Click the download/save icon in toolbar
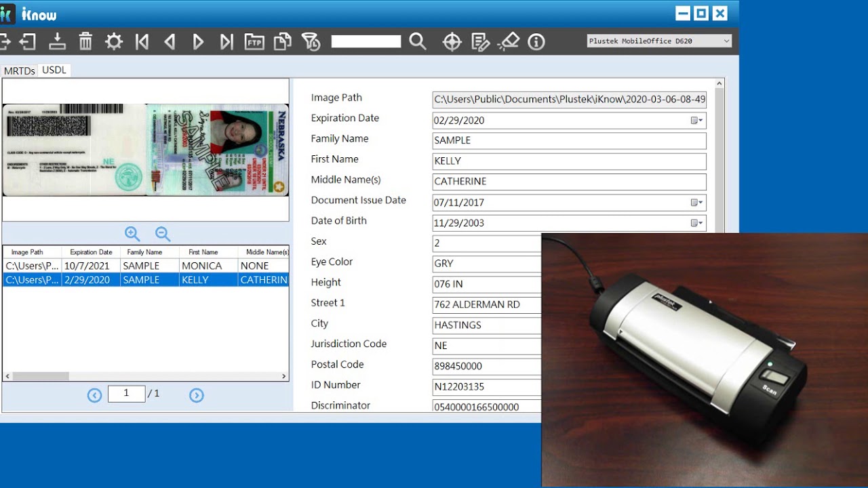This screenshot has height=488, width=868. click(57, 42)
